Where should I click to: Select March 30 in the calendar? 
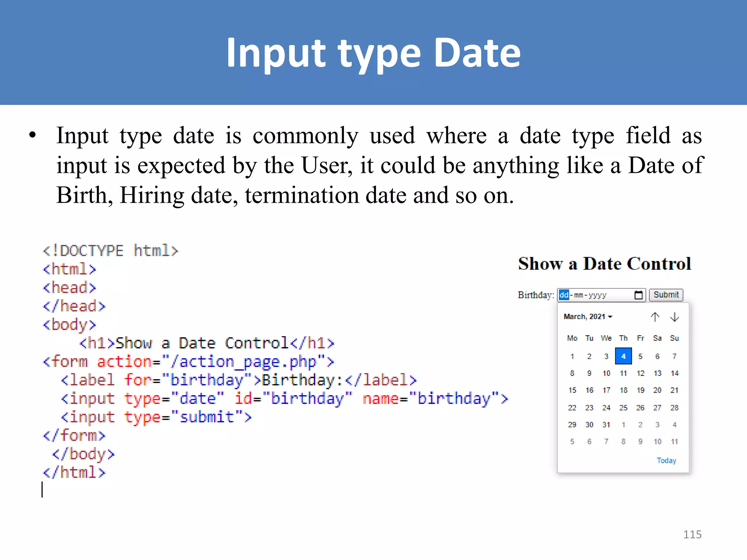pyautogui.click(x=589, y=425)
